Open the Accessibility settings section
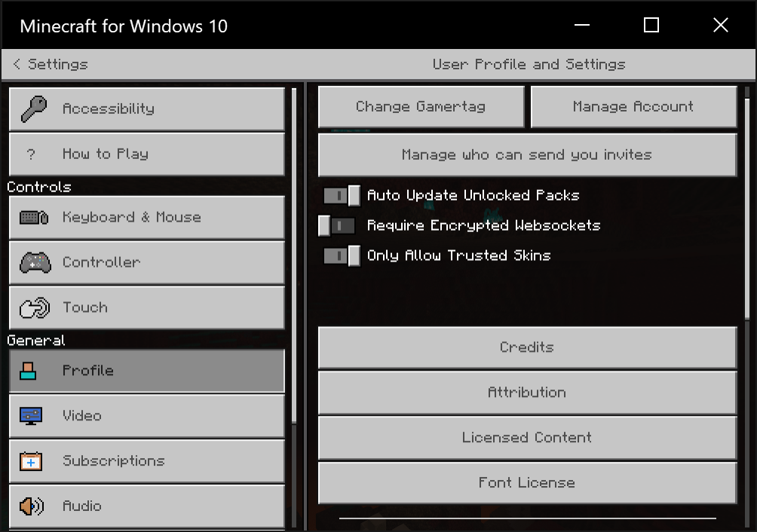 tap(147, 109)
